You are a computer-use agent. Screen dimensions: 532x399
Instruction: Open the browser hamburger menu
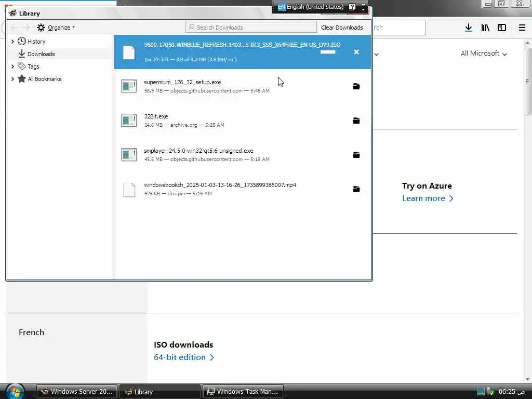pyautogui.click(x=522, y=28)
